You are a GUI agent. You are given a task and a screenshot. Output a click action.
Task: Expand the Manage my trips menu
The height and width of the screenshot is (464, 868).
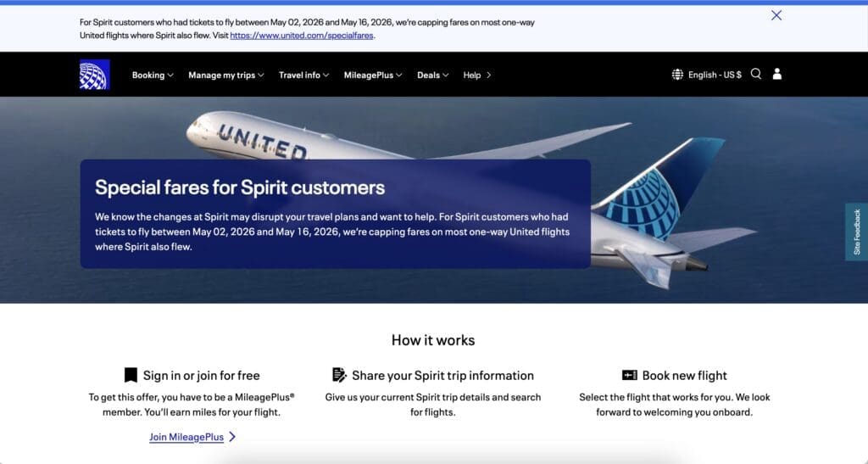coord(225,75)
